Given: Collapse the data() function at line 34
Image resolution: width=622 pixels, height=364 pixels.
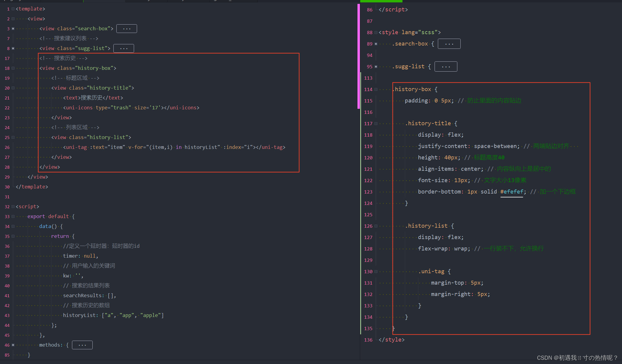Looking at the screenshot, I should pos(13,226).
